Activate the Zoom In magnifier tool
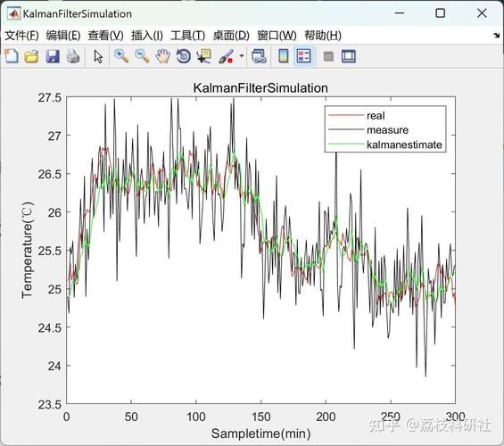 [x=121, y=56]
